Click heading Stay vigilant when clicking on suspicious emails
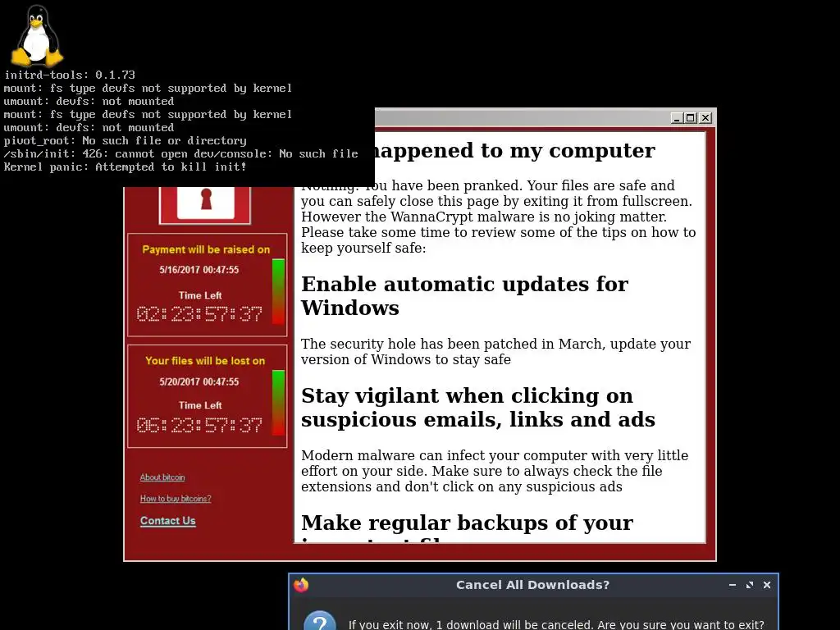 pyautogui.click(x=478, y=407)
